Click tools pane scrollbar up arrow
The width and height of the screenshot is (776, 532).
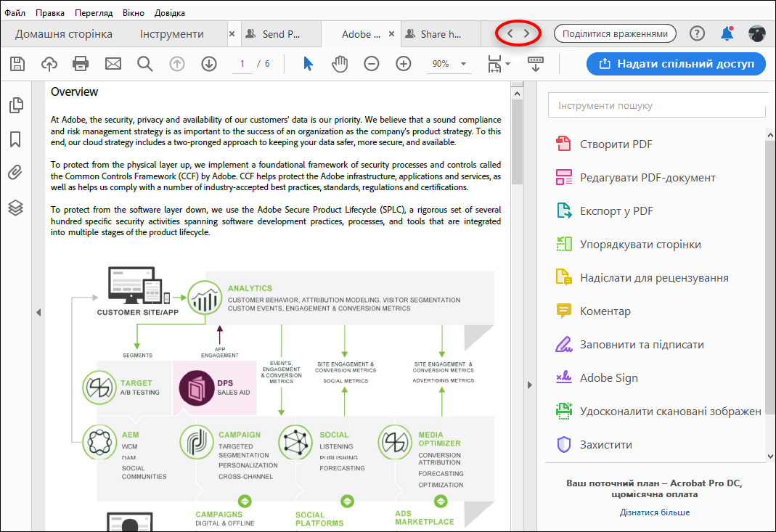(770, 134)
